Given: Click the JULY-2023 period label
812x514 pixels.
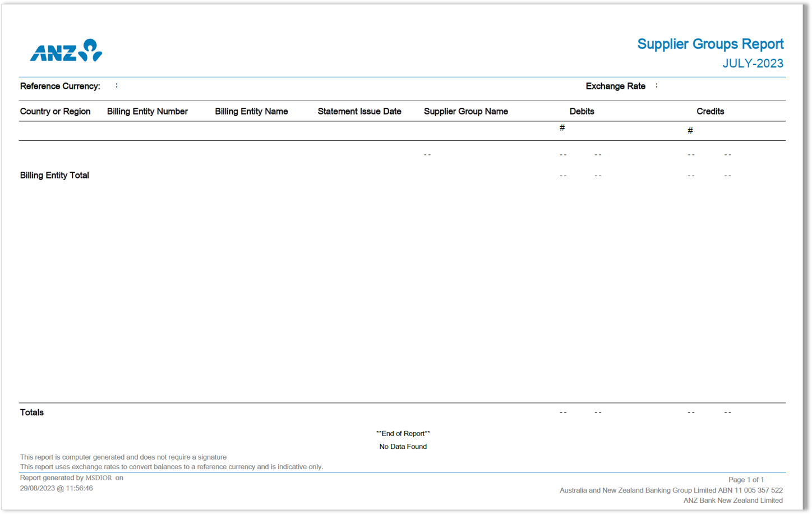Looking at the screenshot, I should (x=754, y=63).
